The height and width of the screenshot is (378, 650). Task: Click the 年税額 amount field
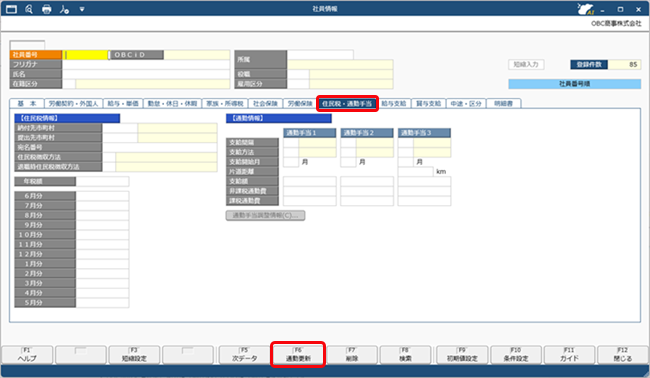pyautogui.click(x=102, y=181)
